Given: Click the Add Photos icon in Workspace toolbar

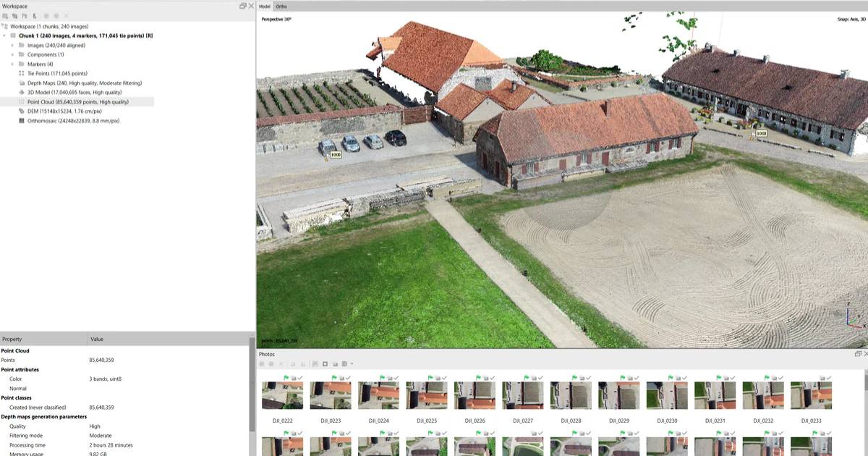Looking at the screenshot, I should (x=15, y=15).
